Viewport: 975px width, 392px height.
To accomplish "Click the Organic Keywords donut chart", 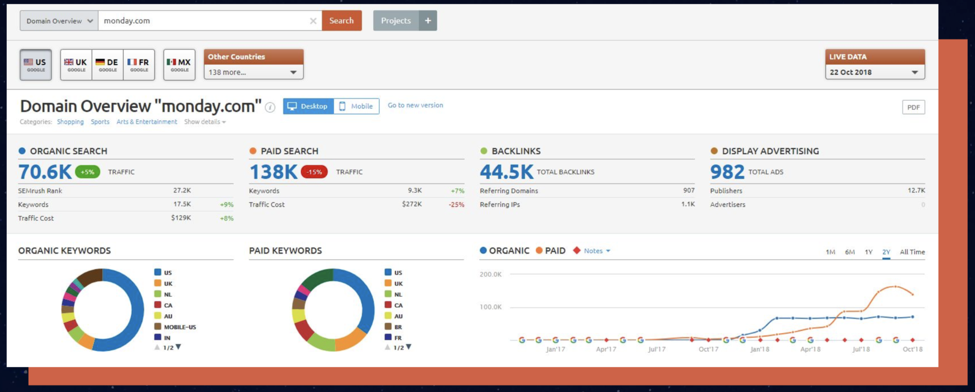I will 103,310.
